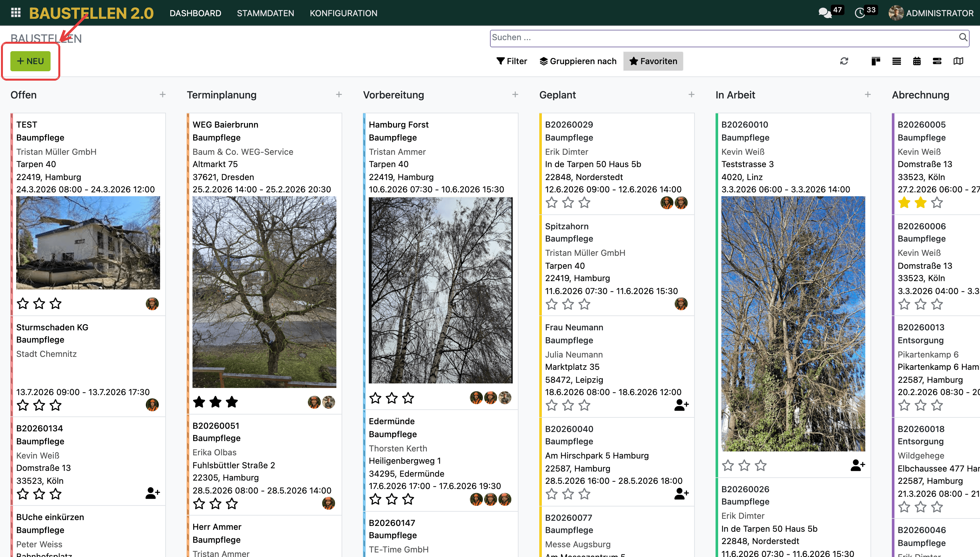Set third priority star on Spitzahorn card

585,304
